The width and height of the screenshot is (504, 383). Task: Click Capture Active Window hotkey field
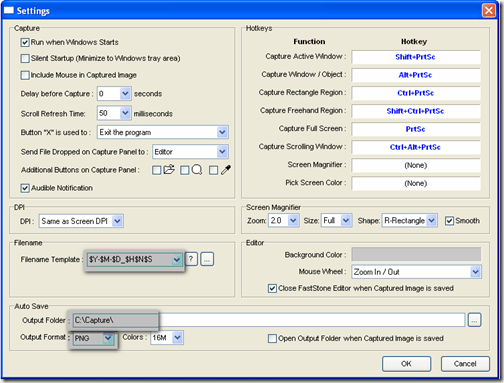pos(416,57)
